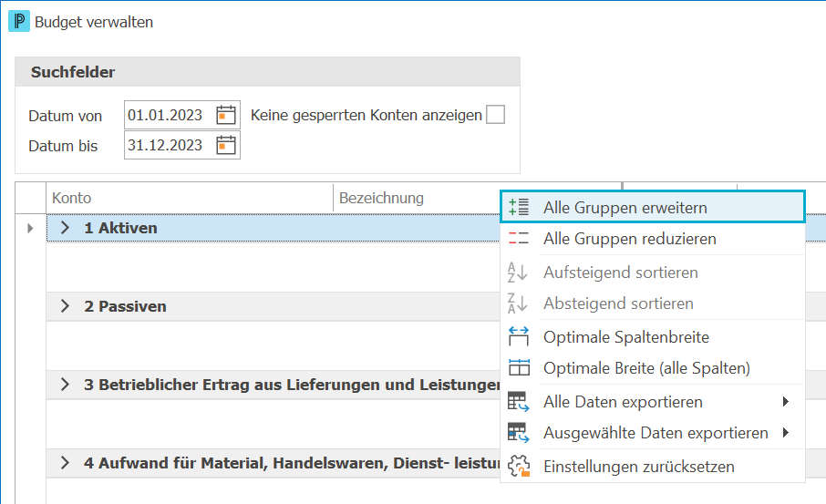Click the collapse-all-groups red icon
Screen dimensions: 826x504
coord(519,239)
